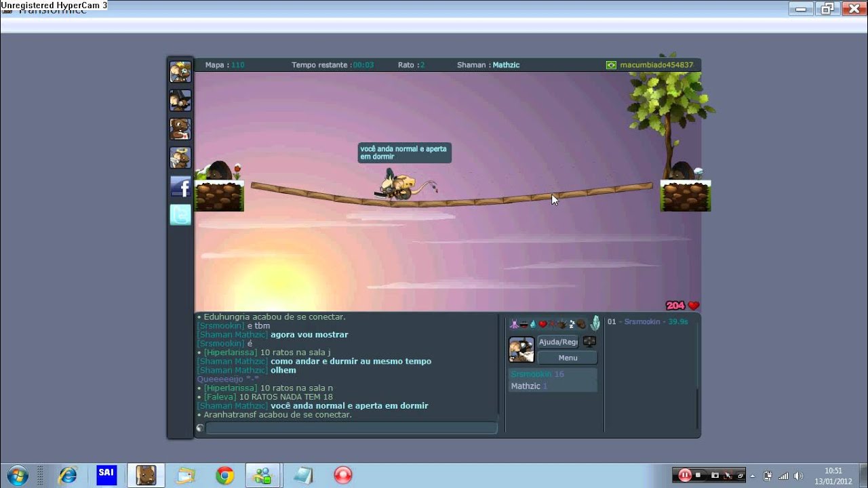868x488 pixels.
Task: Select the top-hat mouse avatar in sidebar
Action: [x=180, y=100]
